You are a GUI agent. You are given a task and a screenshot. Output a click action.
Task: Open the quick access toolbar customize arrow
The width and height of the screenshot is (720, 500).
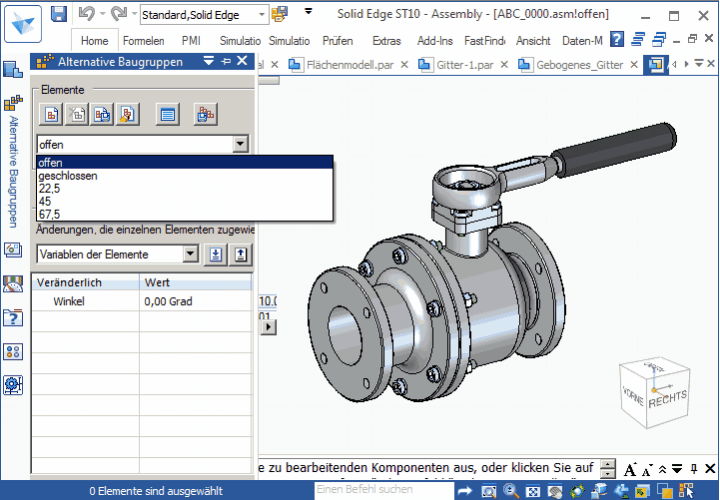pos(309,11)
